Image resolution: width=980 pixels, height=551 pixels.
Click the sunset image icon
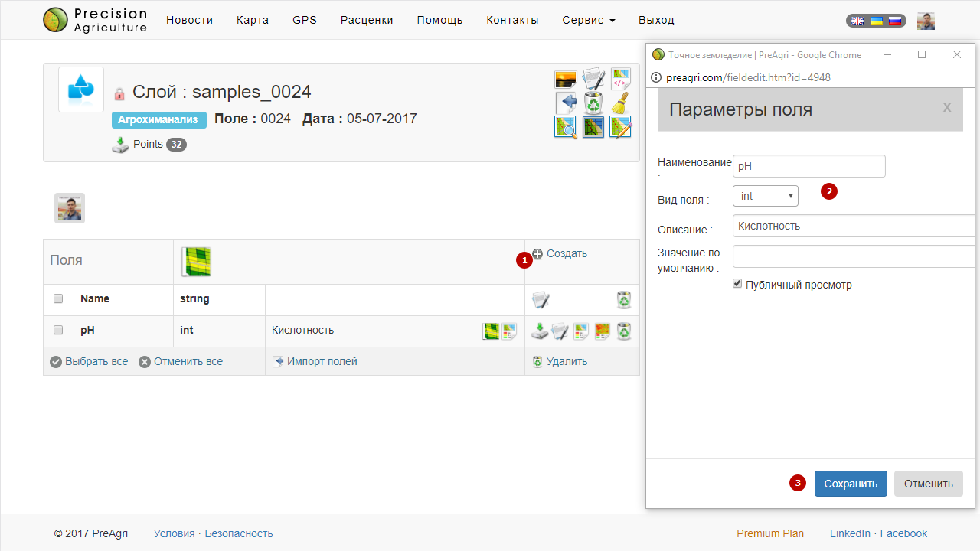(x=566, y=79)
